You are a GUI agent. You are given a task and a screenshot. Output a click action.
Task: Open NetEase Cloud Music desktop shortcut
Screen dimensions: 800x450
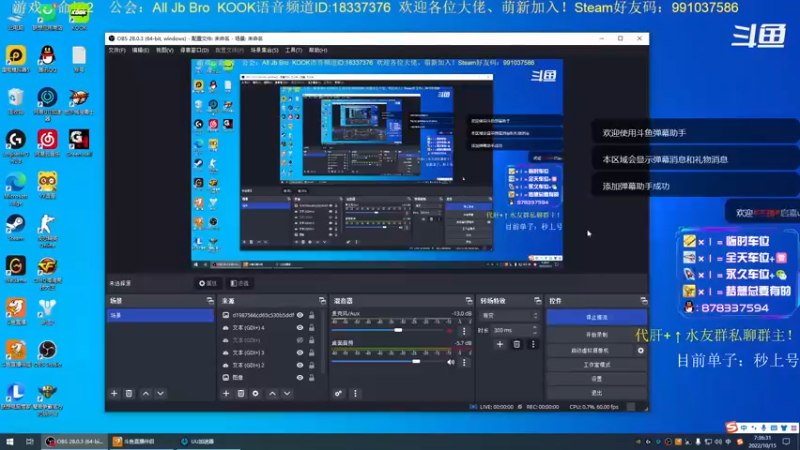tap(47, 142)
